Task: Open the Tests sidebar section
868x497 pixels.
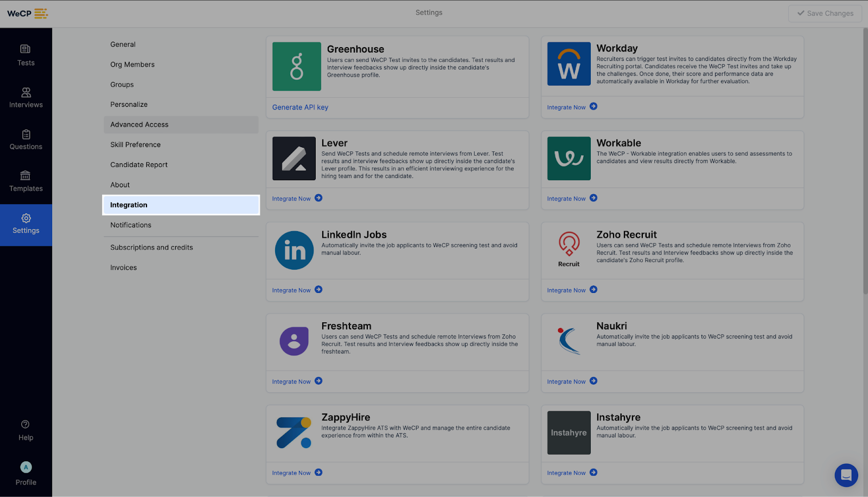Action: pyautogui.click(x=25, y=55)
